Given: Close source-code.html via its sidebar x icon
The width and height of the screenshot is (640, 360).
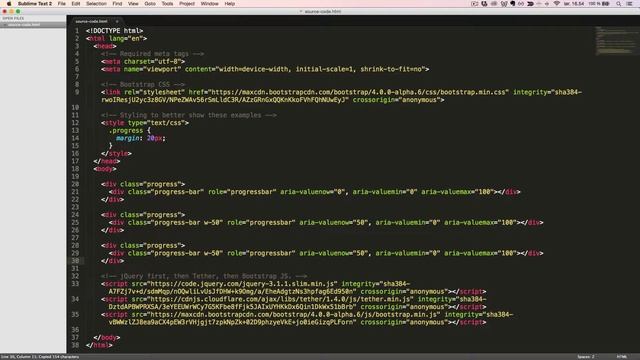Looking at the screenshot, I should pyautogui.click(x=5, y=25).
